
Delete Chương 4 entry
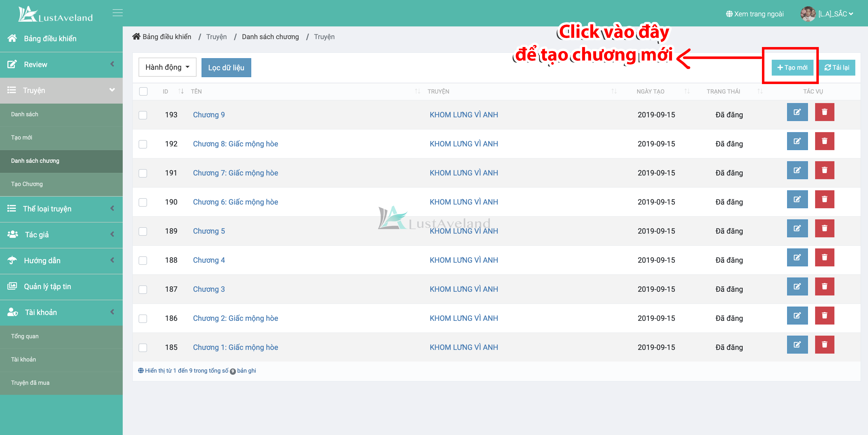click(825, 257)
